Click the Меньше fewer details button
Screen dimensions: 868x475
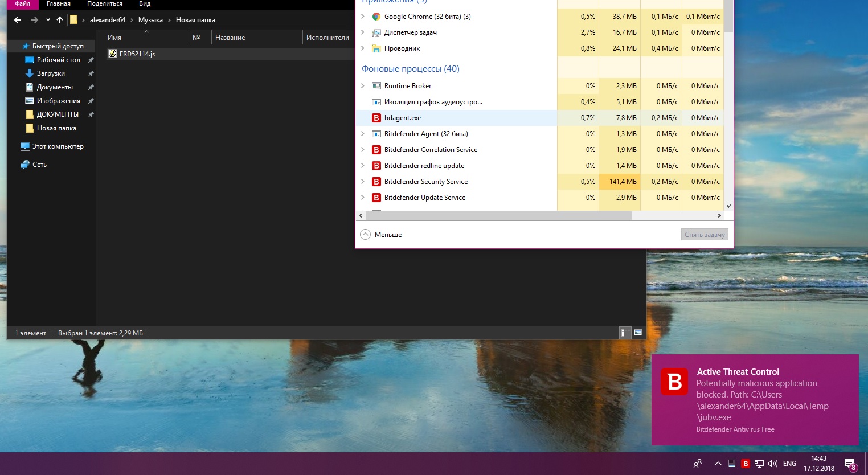coord(381,235)
